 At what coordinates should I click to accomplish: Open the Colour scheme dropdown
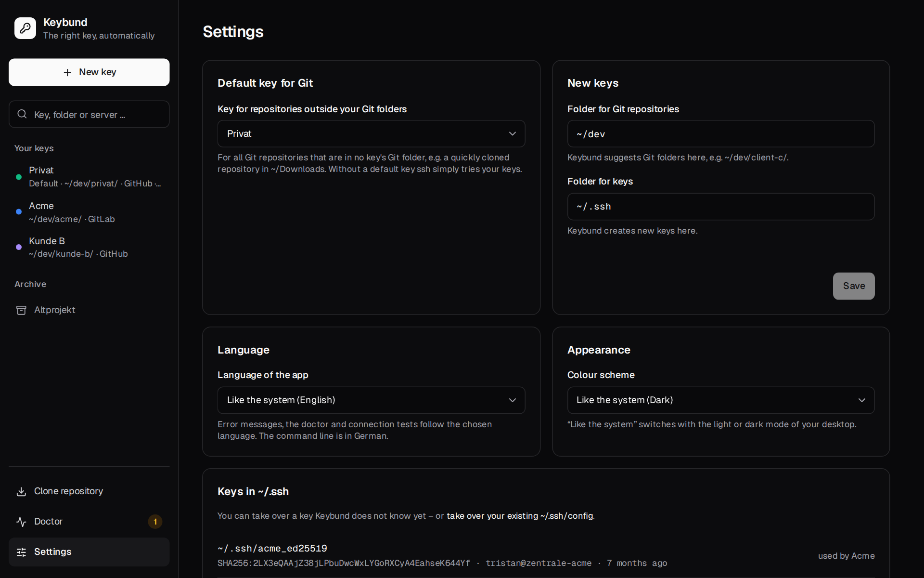tap(721, 400)
